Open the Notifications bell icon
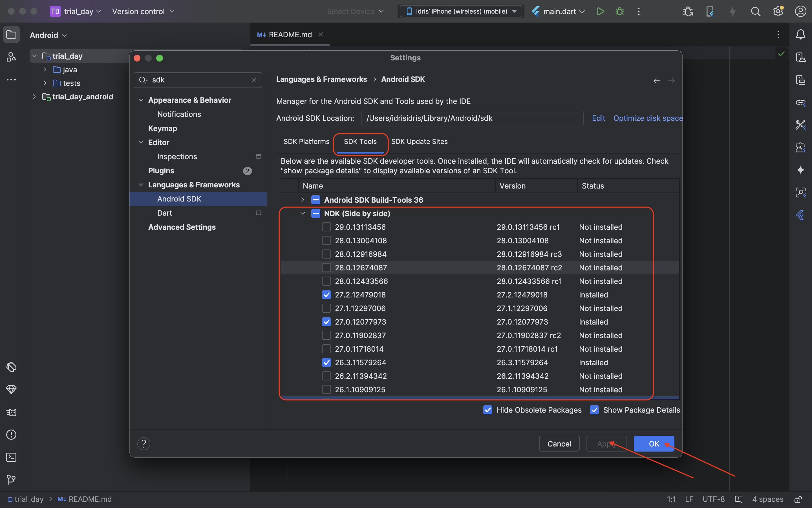 coord(801,35)
